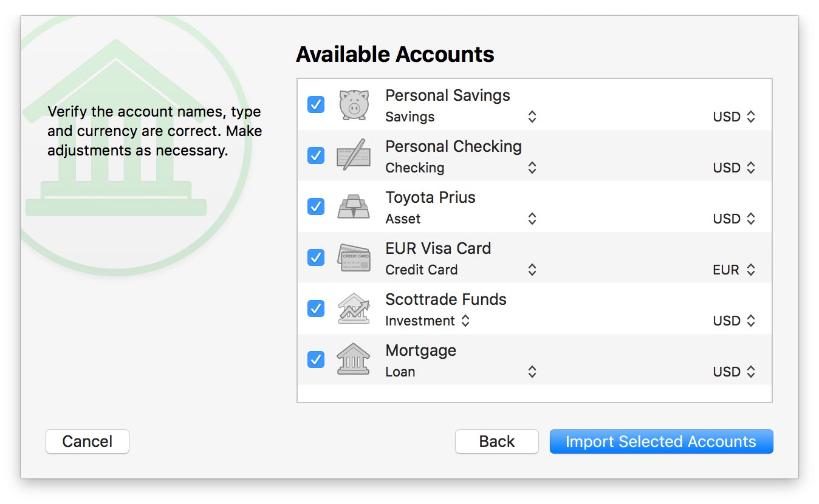Uncheck the EUR Visa Card checkbox
Screen dimensions: 819x504
(x=316, y=257)
